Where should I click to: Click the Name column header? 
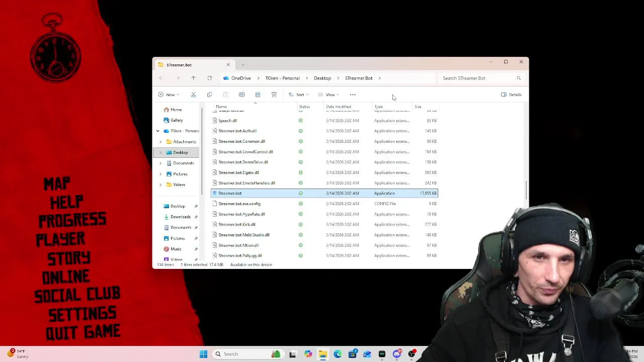pos(254,107)
